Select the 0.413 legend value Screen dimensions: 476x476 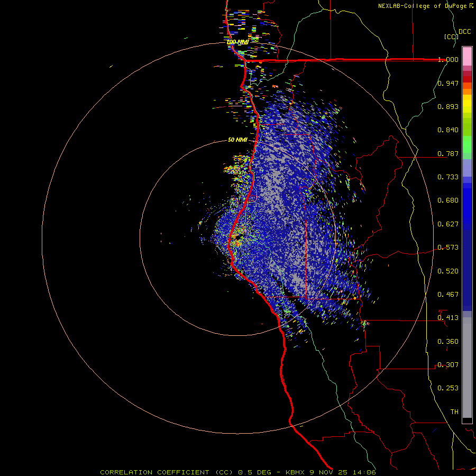[x=448, y=318]
